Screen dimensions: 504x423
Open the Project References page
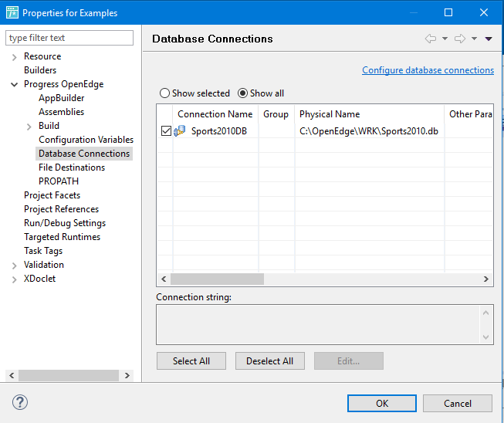[x=62, y=209]
